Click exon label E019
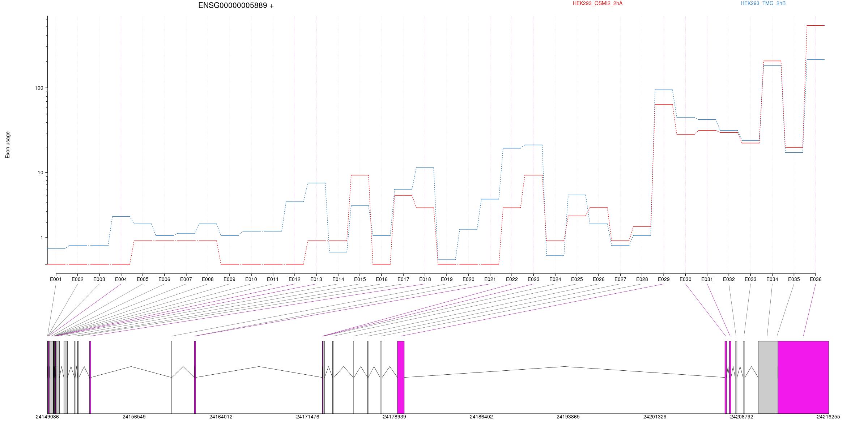The image size is (868, 434). point(447,279)
